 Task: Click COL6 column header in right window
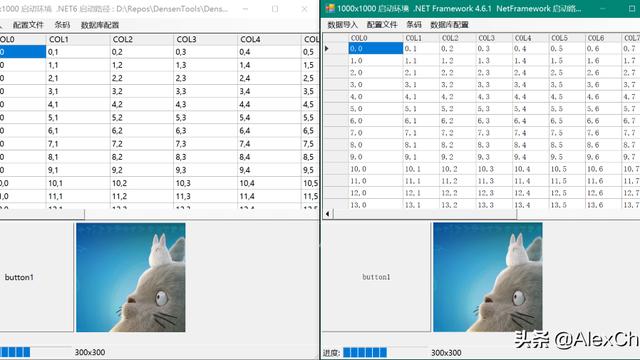tap(604, 38)
